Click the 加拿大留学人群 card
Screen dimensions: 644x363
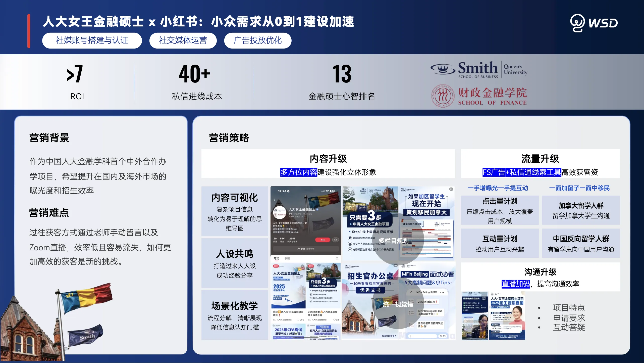[x=581, y=210]
